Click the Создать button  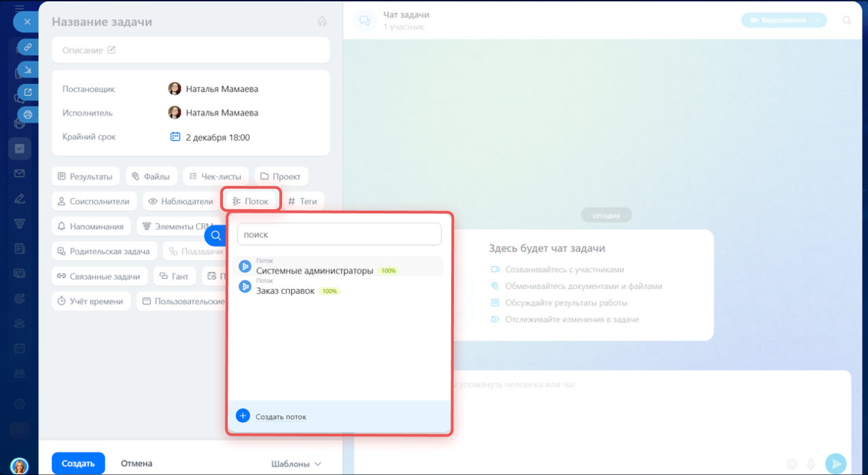tap(78, 463)
